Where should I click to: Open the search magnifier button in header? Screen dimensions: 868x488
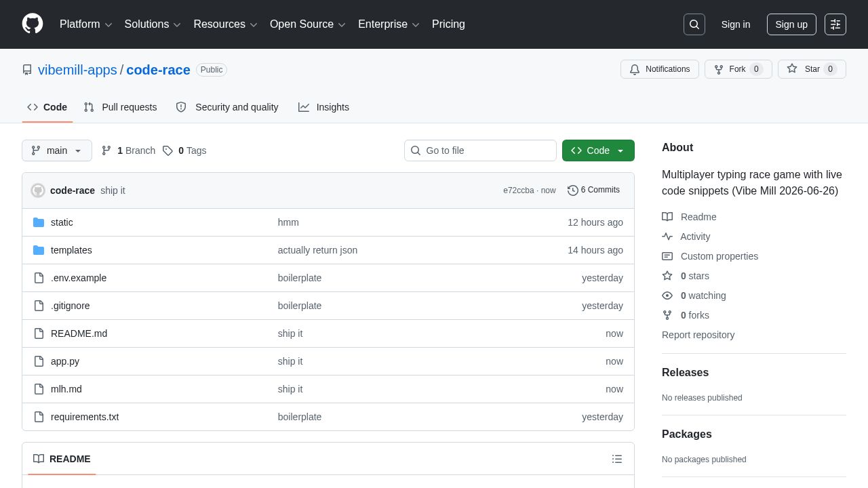694,24
